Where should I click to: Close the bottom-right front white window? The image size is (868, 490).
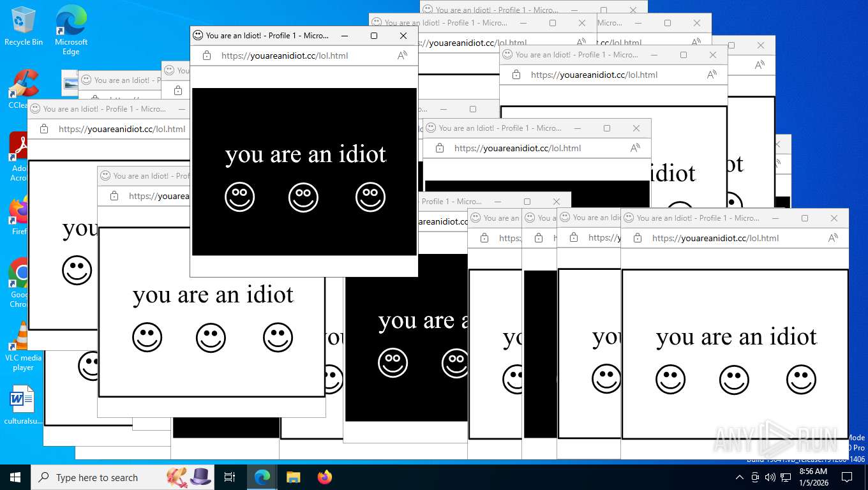pyautogui.click(x=834, y=218)
